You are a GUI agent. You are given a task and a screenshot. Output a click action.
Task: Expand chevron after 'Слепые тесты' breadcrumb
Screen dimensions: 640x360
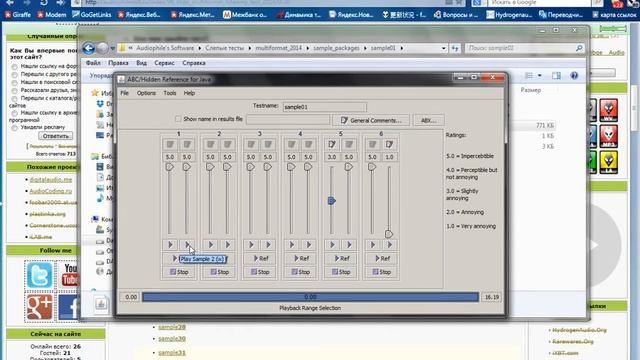250,48
